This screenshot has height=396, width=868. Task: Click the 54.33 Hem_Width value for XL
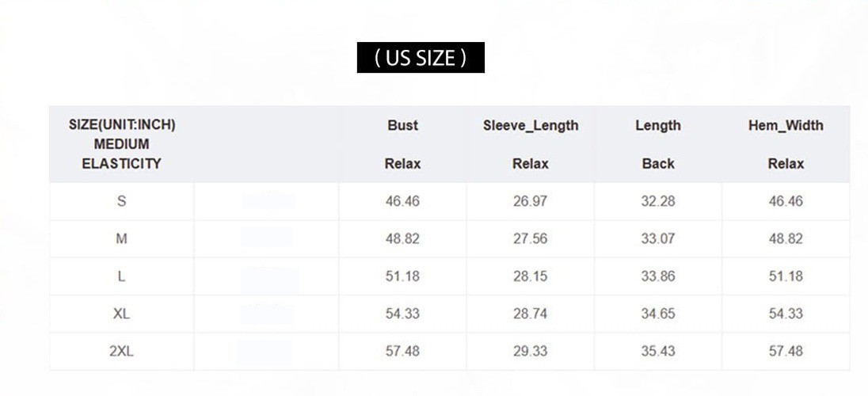[786, 314]
